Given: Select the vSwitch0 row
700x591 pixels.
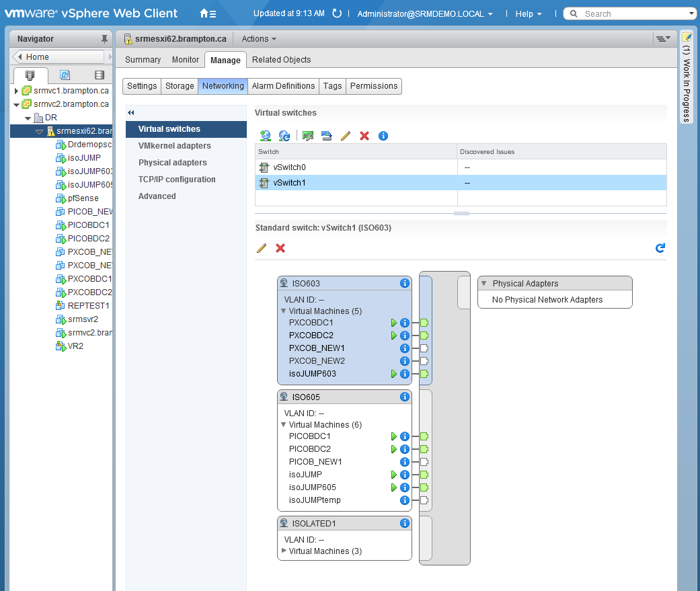Looking at the screenshot, I should 461,167.
